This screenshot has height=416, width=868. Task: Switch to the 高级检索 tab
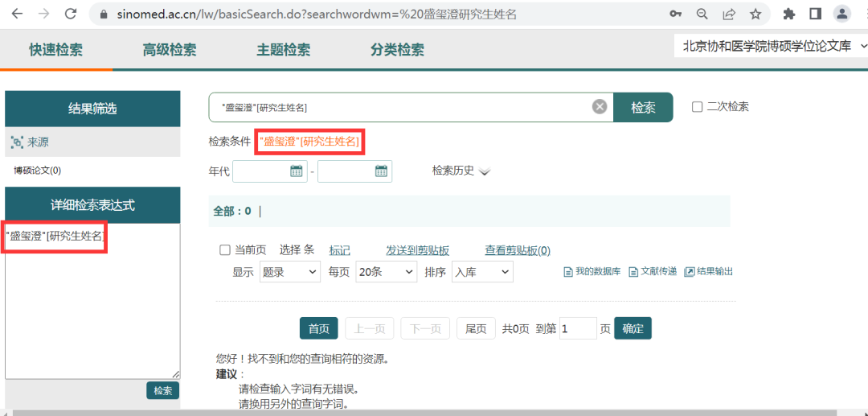[x=170, y=50]
